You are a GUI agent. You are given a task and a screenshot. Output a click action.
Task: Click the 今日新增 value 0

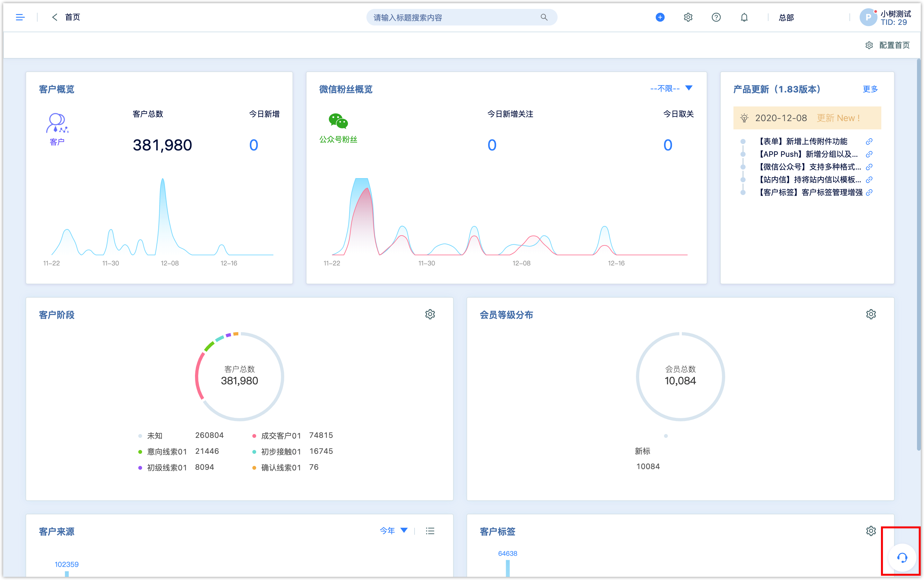(253, 145)
